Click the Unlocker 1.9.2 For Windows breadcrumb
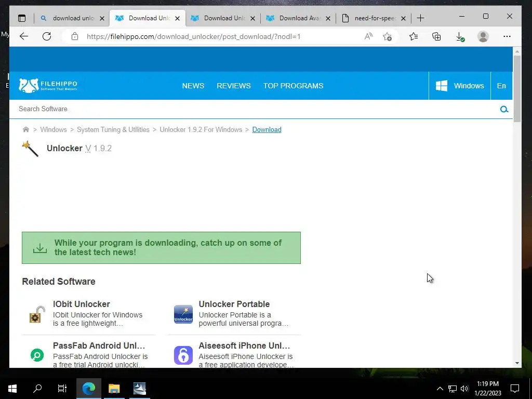The height and width of the screenshot is (399, 532). click(201, 129)
